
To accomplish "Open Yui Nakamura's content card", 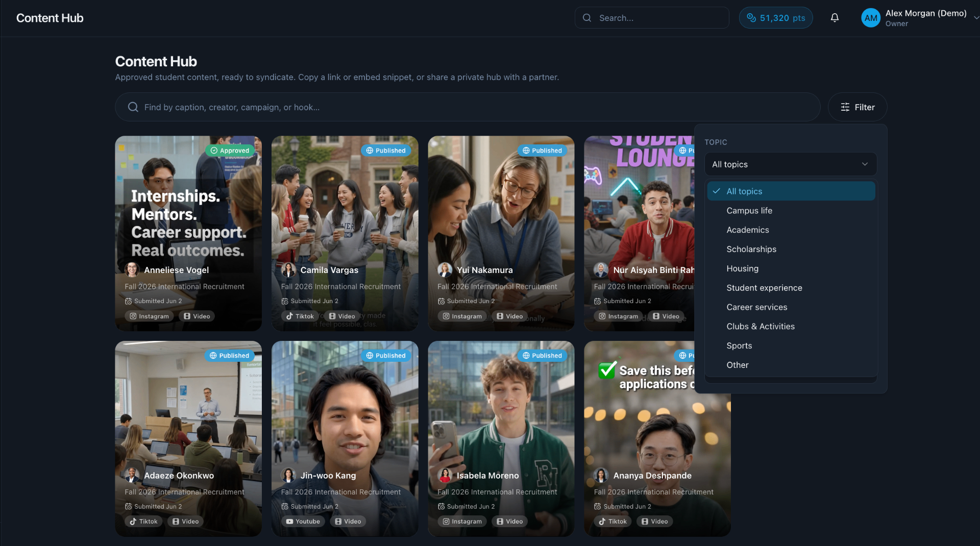I will pos(501,233).
